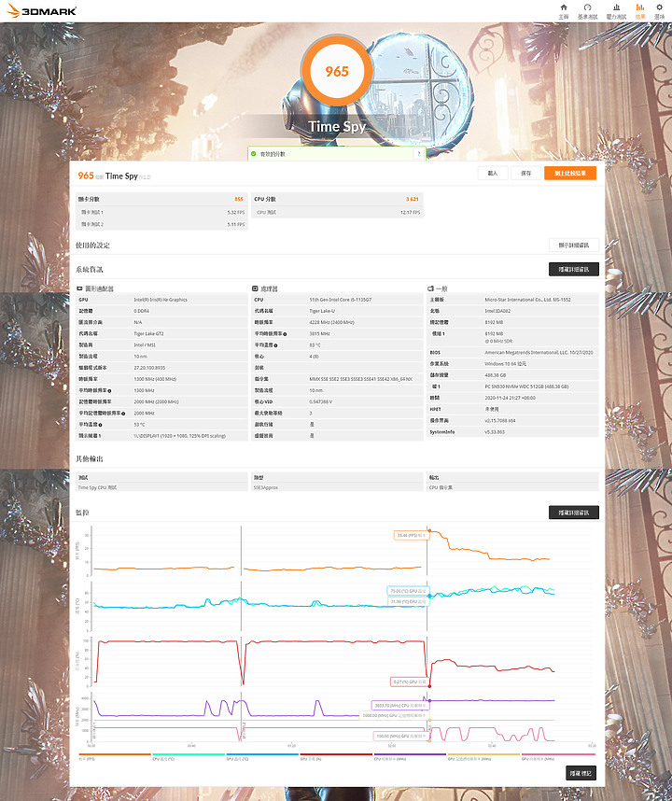Click the general section computer icon
This screenshot has height=801, width=672.
tap(430, 288)
